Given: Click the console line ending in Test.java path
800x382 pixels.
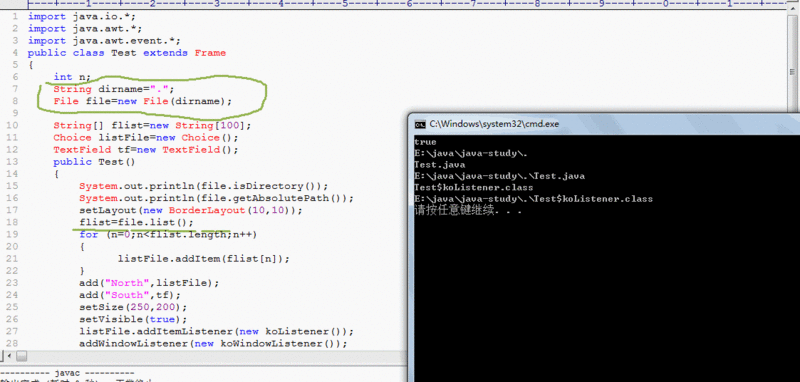Looking at the screenshot, I should pyautogui.click(x=499, y=176).
